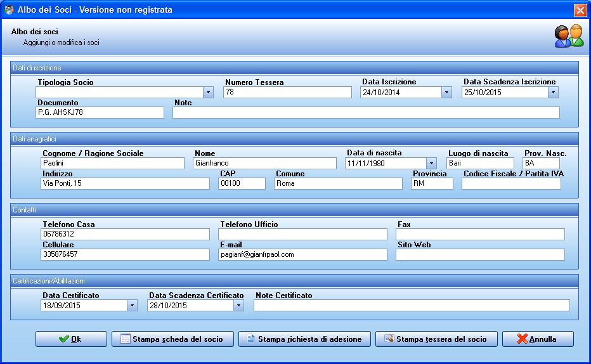591x364 pixels.
Task: Open the Data Iscrizione date picker
Action: tap(446, 93)
